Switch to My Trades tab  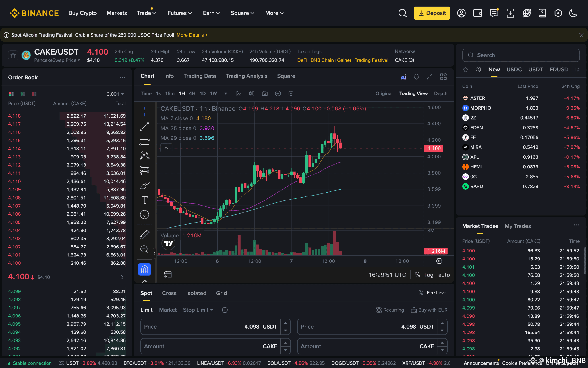tap(518, 226)
